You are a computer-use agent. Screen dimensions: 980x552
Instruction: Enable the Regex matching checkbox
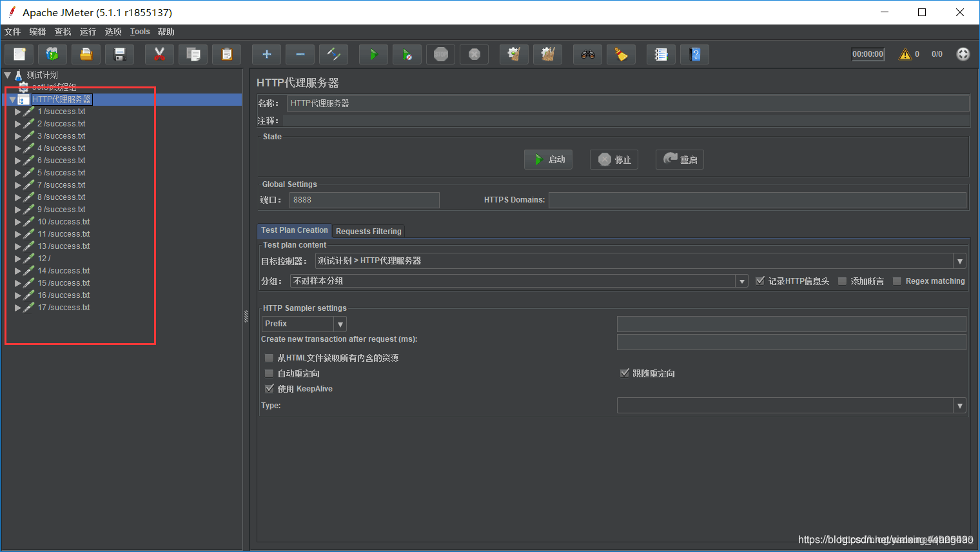(897, 281)
